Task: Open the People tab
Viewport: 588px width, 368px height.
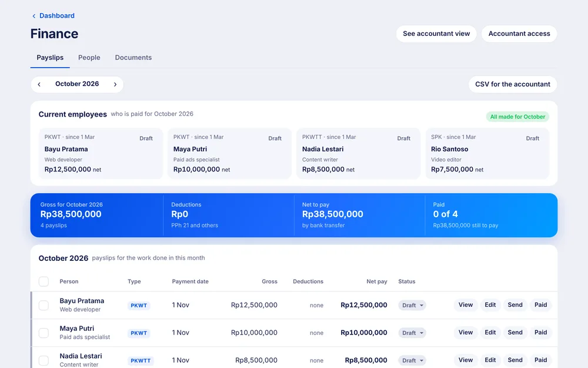Action: 89,58
